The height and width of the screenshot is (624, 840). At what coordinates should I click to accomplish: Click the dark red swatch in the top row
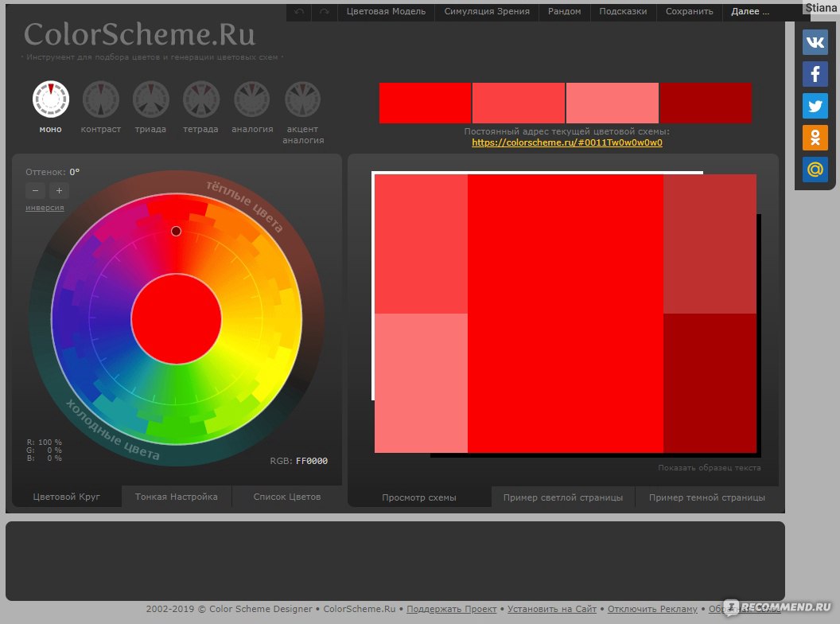coord(706,103)
